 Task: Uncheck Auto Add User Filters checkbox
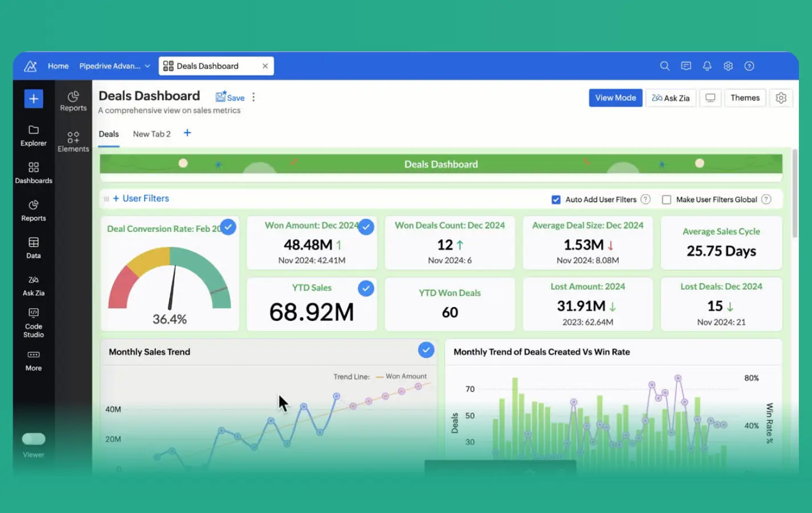556,199
